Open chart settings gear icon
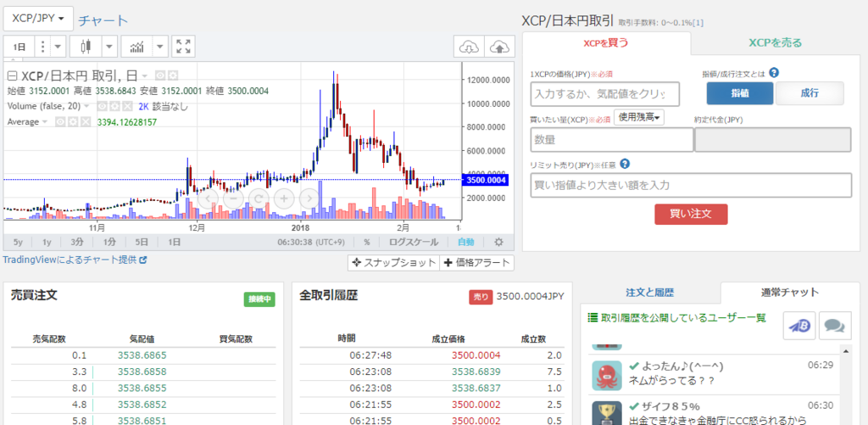The height and width of the screenshot is (425, 868). point(498,242)
